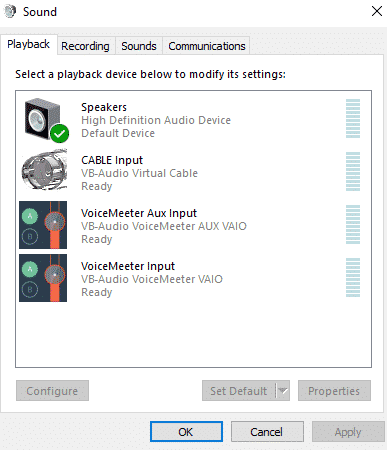This screenshot has height=450, width=387.
Task: Click the OK button
Action: [x=186, y=432]
